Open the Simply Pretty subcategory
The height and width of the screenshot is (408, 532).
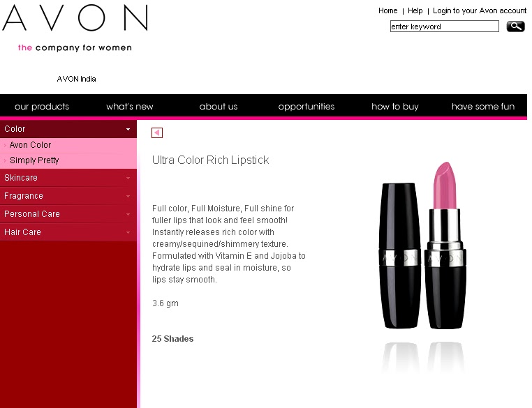34,160
